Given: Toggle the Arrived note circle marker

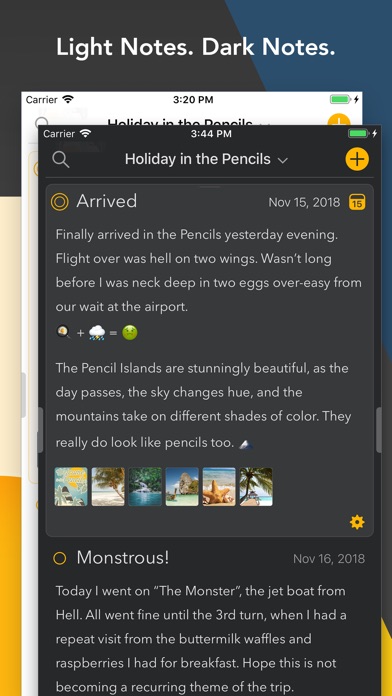Looking at the screenshot, I should pos(59,202).
